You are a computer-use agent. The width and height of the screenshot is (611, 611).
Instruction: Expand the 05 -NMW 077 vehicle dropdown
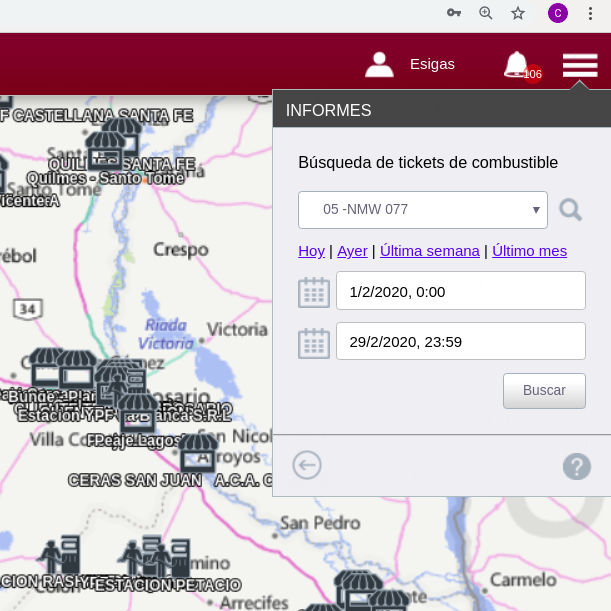[x=422, y=210]
